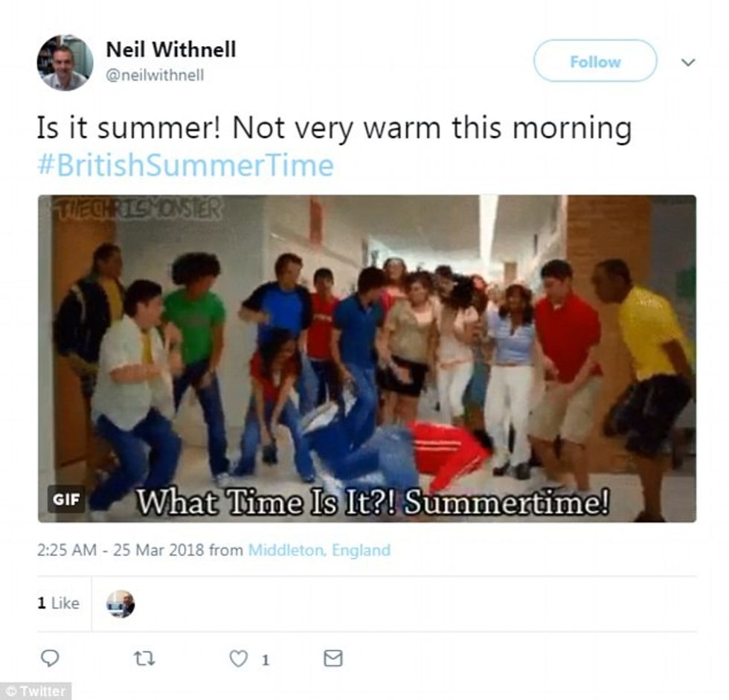Click the Twitter copyright watermark

[36, 691]
